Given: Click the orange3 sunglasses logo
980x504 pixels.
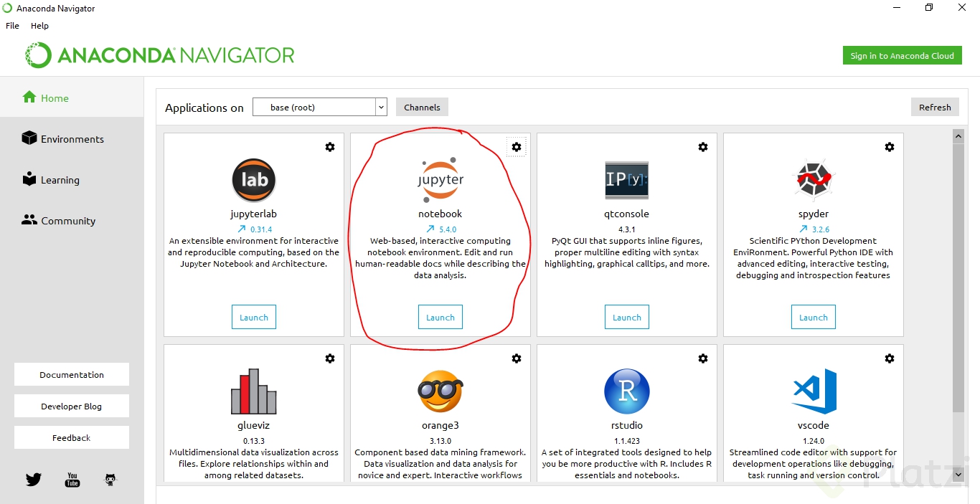Looking at the screenshot, I should pyautogui.click(x=440, y=391).
